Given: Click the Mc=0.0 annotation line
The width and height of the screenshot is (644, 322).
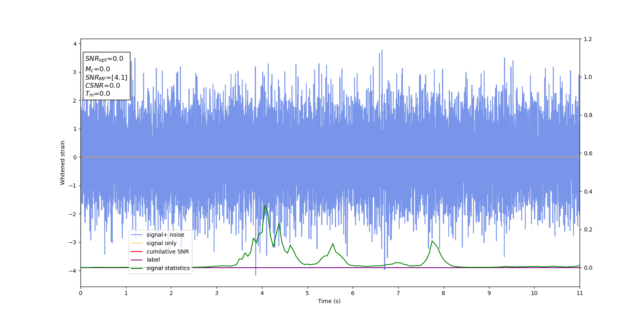Looking at the screenshot, I should [97, 69].
